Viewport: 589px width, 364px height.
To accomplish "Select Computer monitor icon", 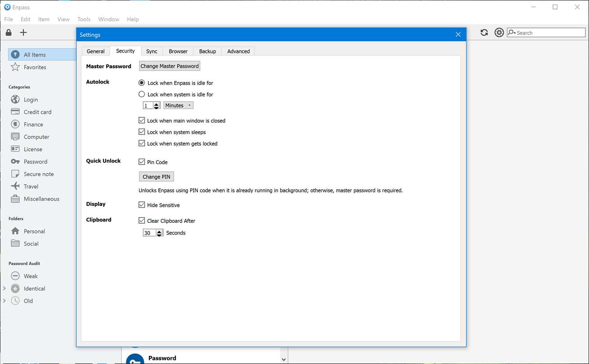I will [x=15, y=137].
